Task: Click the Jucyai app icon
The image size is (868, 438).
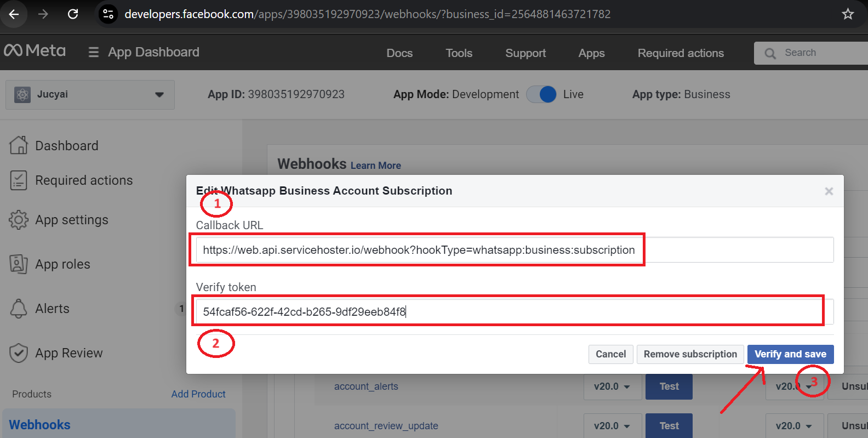Action: point(22,94)
